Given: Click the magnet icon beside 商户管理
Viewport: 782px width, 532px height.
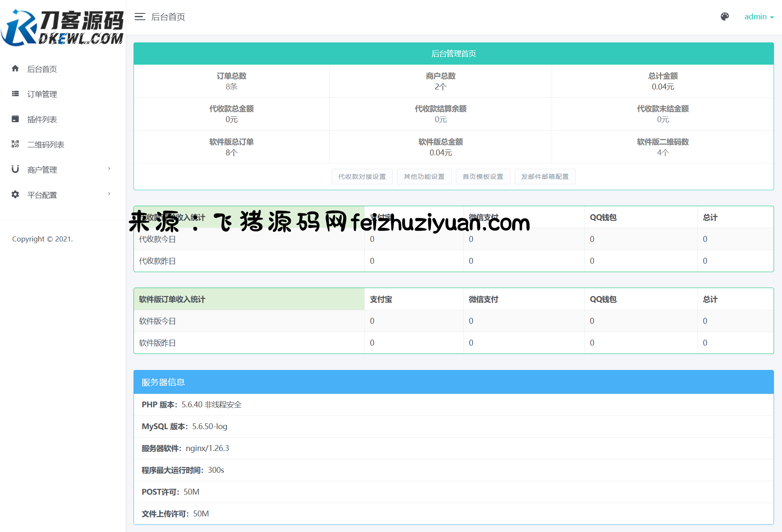Looking at the screenshot, I should coord(16,169).
